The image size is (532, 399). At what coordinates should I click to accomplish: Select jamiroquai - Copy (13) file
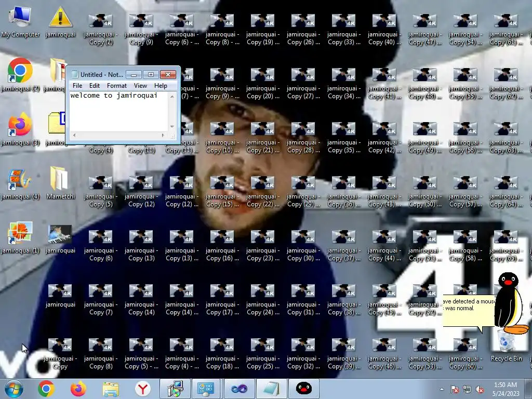(141, 246)
